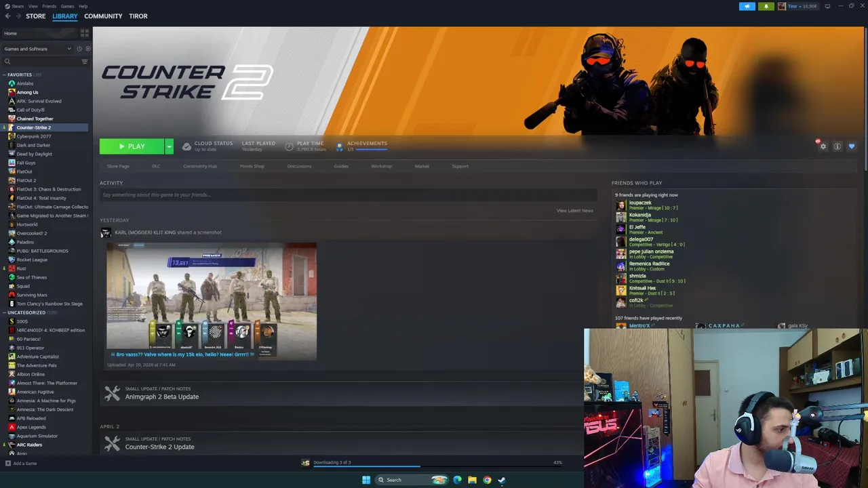This screenshot has height=488, width=868.
Task: Open the Market link
Action: pyautogui.click(x=422, y=166)
